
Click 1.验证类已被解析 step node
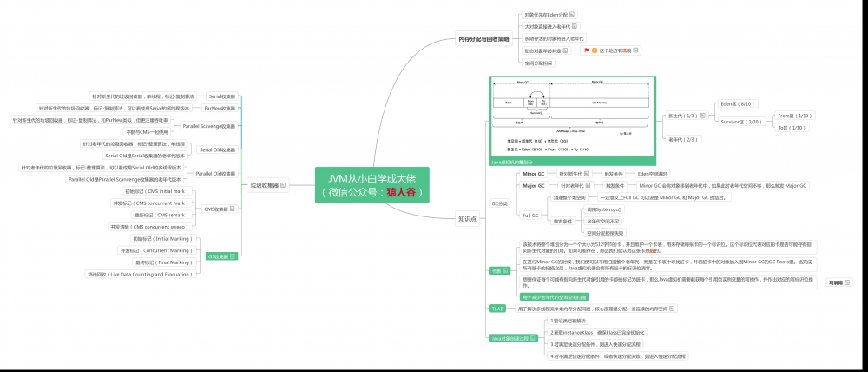click(569, 321)
